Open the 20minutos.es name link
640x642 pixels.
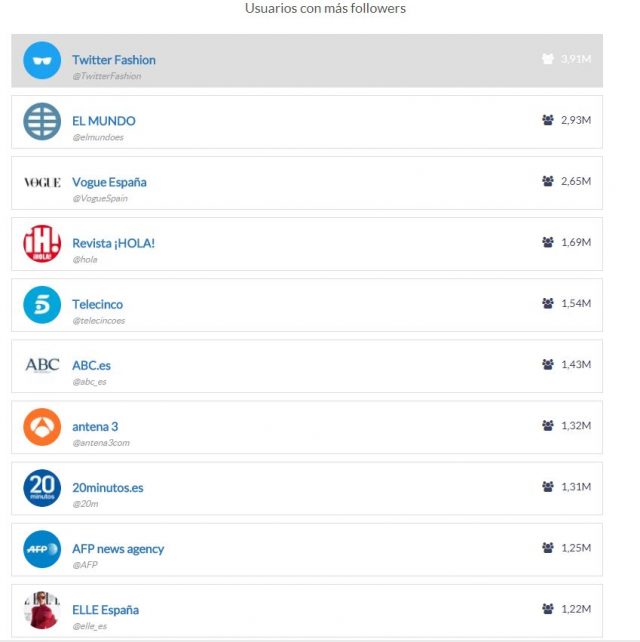pos(108,488)
